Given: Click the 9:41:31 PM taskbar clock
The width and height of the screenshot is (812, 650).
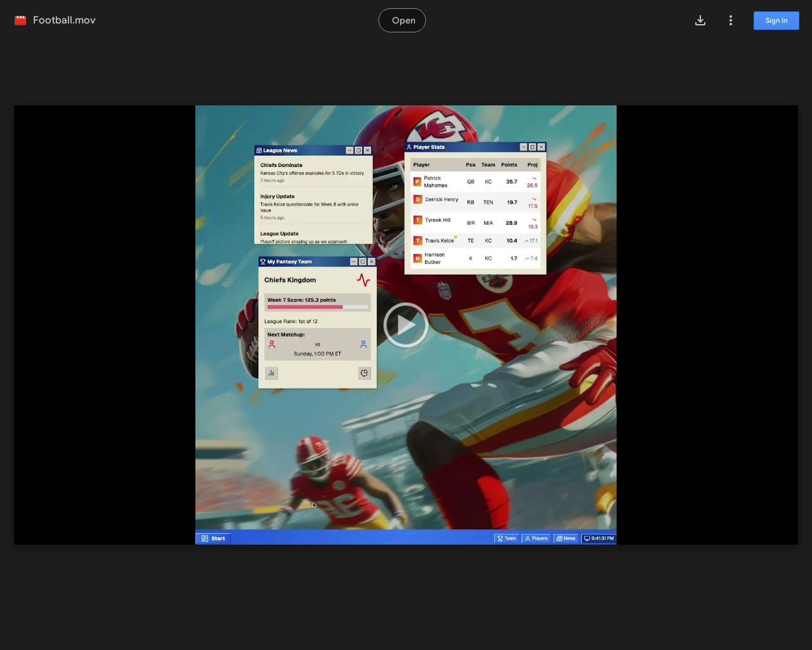Looking at the screenshot, I should pyautogui.click(x=598, y=538).
